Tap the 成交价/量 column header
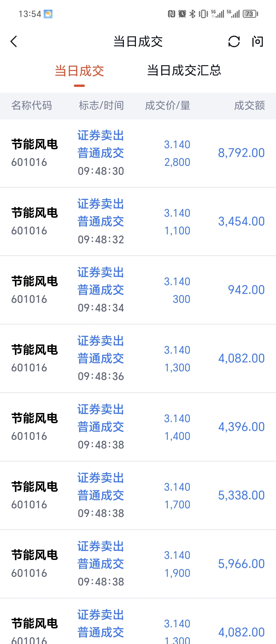Screen dimensions: 276x644 [168, 106]
